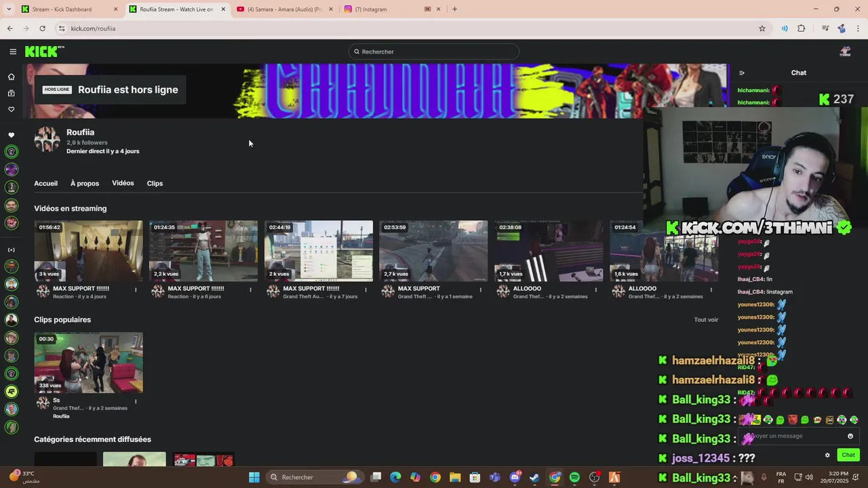Reload the browser page

[x=42, y=28]
